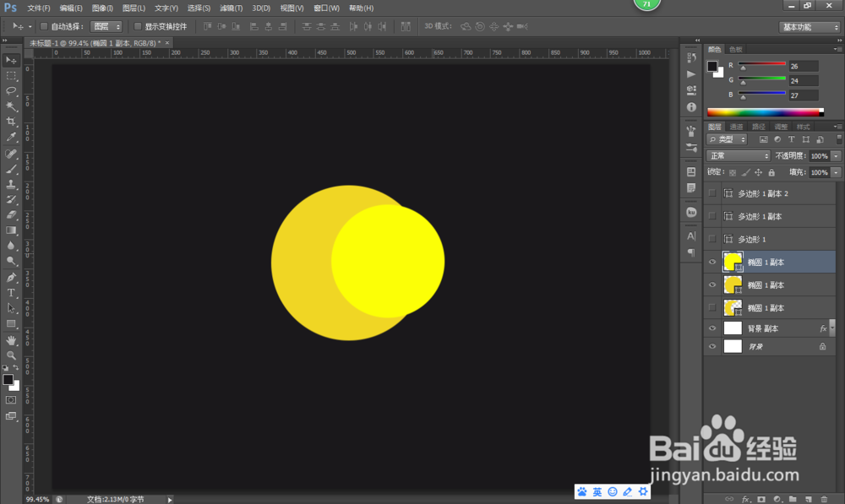Viewport: 845px width, 504px height.
Task: Click the delete layer trash icon
Action: 823,499
